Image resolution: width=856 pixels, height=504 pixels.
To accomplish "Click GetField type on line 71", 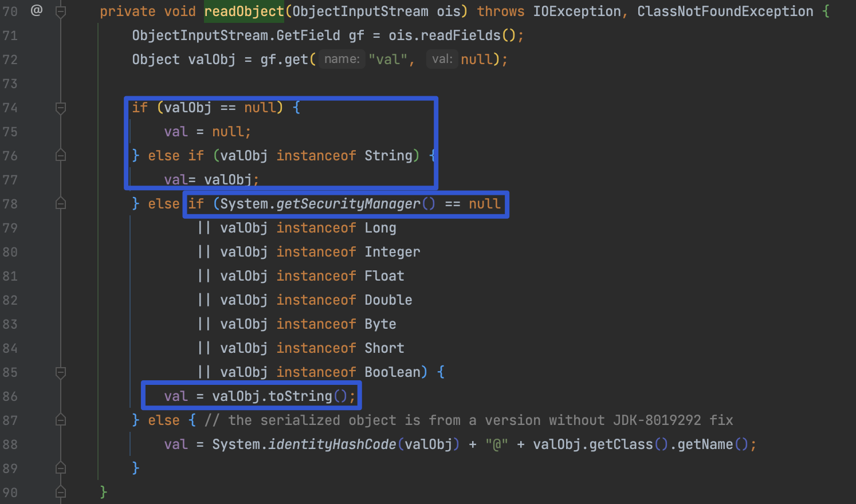I will pos(308,36).
